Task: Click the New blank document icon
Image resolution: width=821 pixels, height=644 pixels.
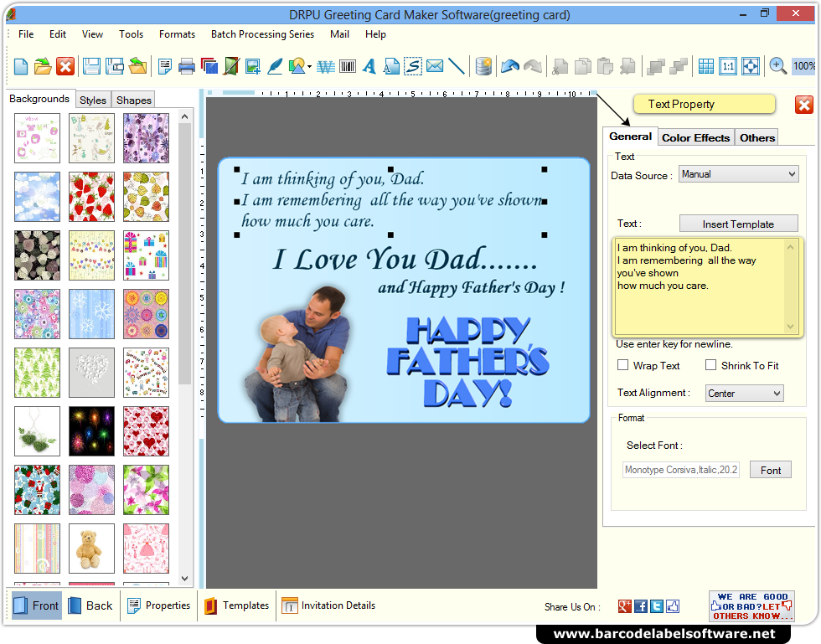Action: click(21, 66)
